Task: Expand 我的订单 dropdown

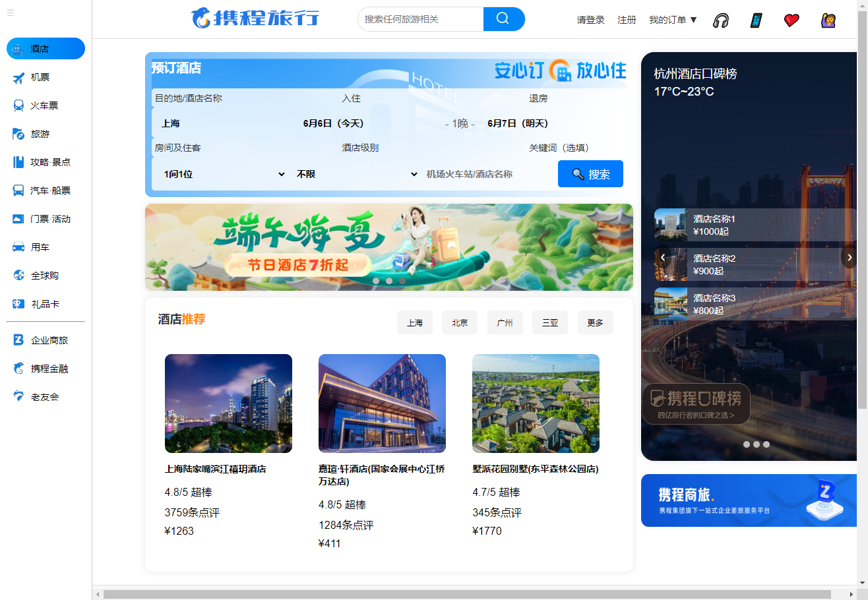Action: tap(673, 20)
